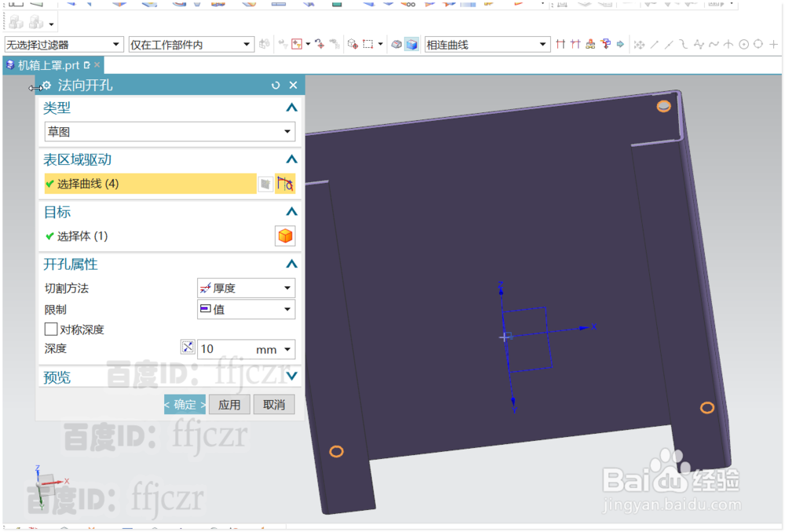Click the 深度 label
This screenshot has height=532, width=785.
56,349
